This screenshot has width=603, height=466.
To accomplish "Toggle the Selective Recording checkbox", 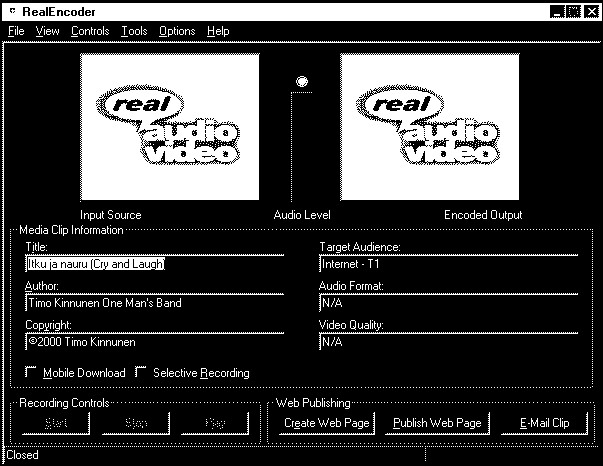I will pos(141,372).
